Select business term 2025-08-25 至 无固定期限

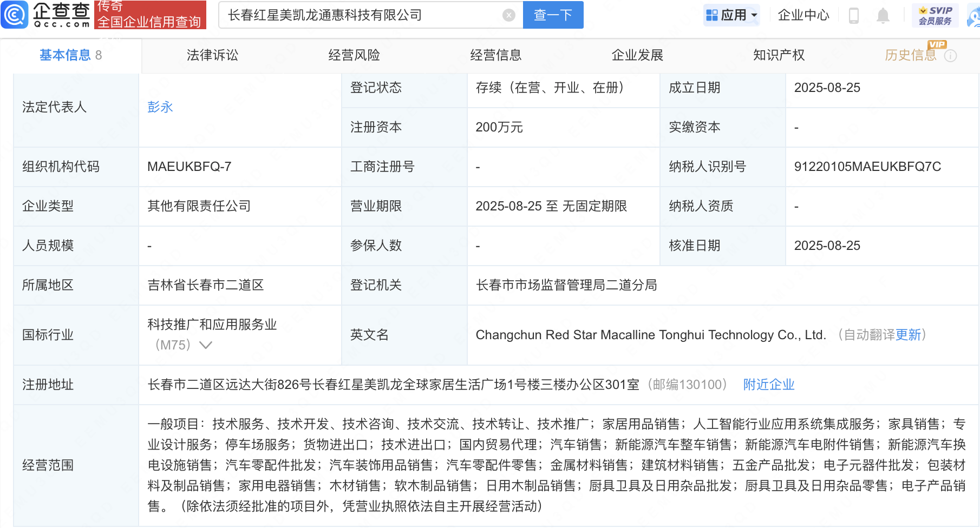[551, 206]
